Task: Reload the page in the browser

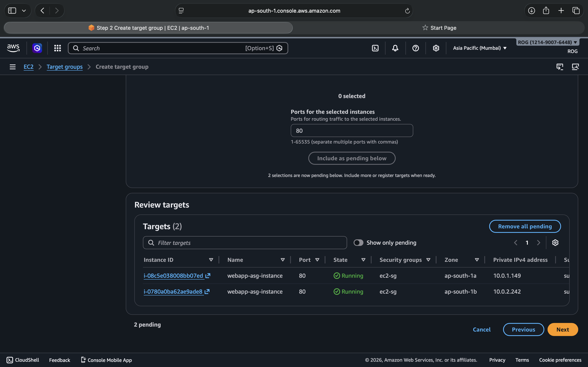Action: tap(407, 11)
